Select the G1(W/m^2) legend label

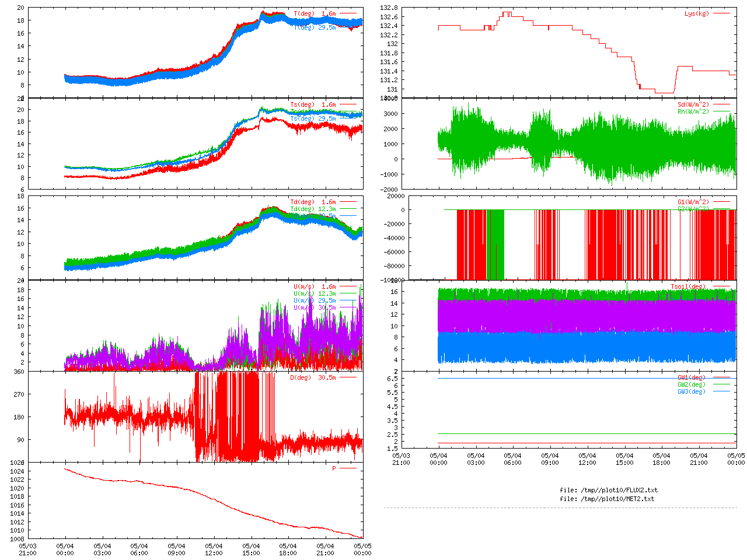(x=693, y=202)
